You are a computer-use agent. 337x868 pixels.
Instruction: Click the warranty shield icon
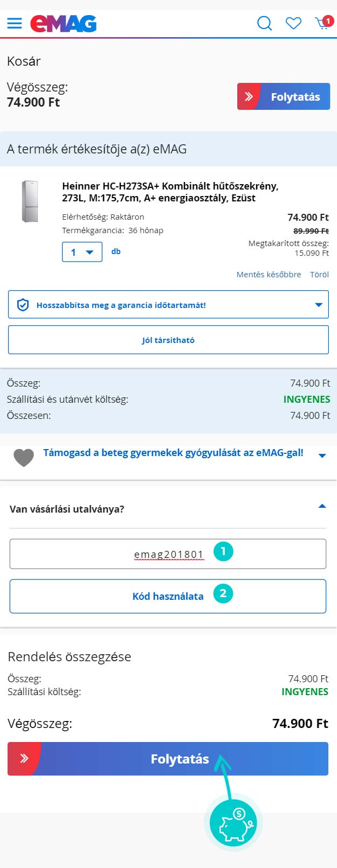click(x=23, y=305)
